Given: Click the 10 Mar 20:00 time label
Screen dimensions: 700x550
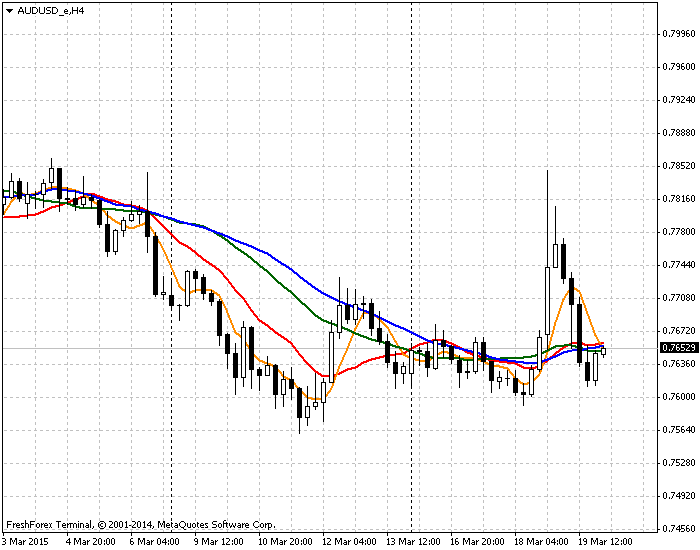Looking at the screenshot, I should point(285,542).
